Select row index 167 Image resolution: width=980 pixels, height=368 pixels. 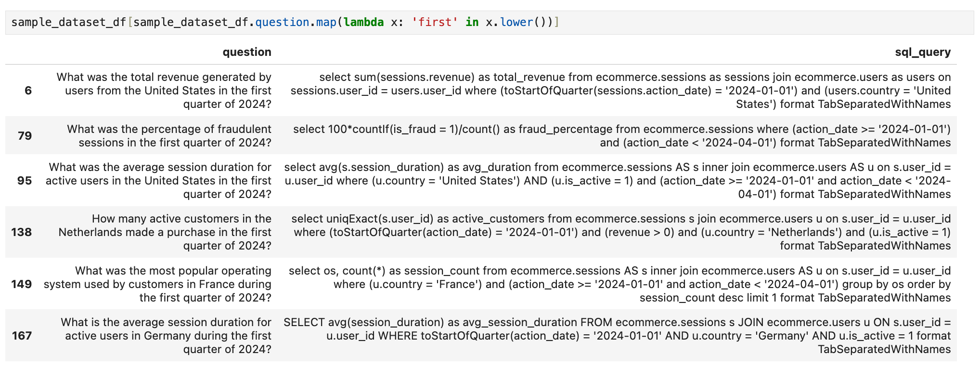point(22,336)
